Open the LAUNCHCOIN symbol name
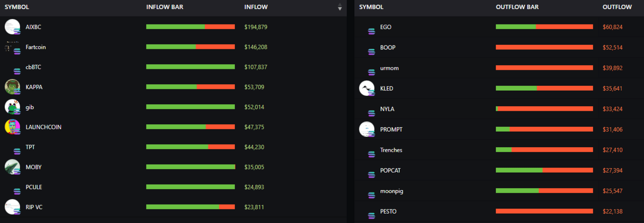 (43, 127)
